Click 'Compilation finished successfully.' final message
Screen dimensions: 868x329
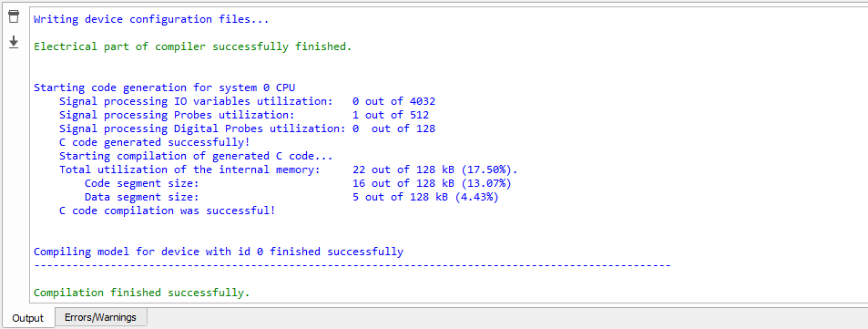[x=142, y=293]
